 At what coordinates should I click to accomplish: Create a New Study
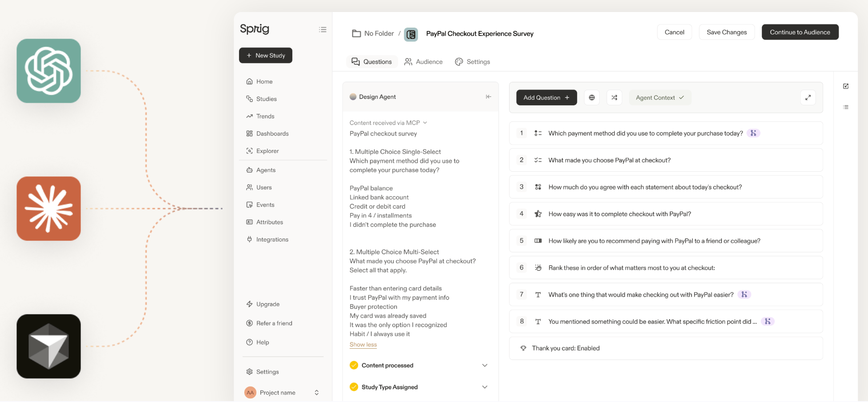click(x=266, y=56)
